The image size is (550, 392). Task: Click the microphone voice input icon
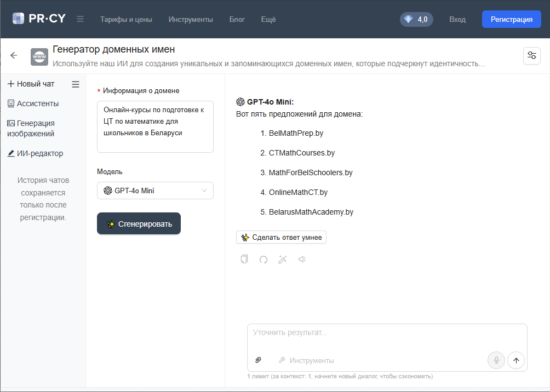click(x=496, y=360)
